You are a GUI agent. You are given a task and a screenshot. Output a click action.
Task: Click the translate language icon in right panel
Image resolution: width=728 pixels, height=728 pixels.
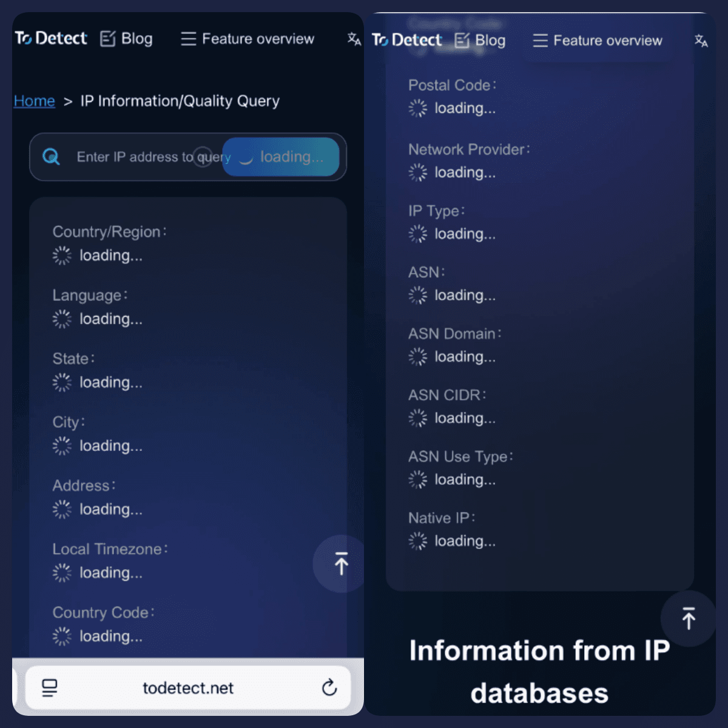[x=701, y=41]
